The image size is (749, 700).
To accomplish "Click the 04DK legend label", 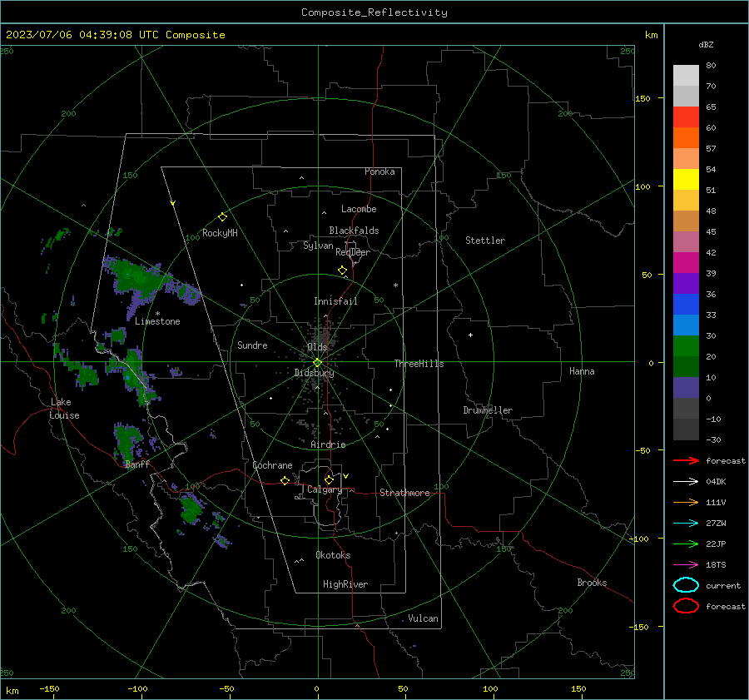I will point(716,482).
